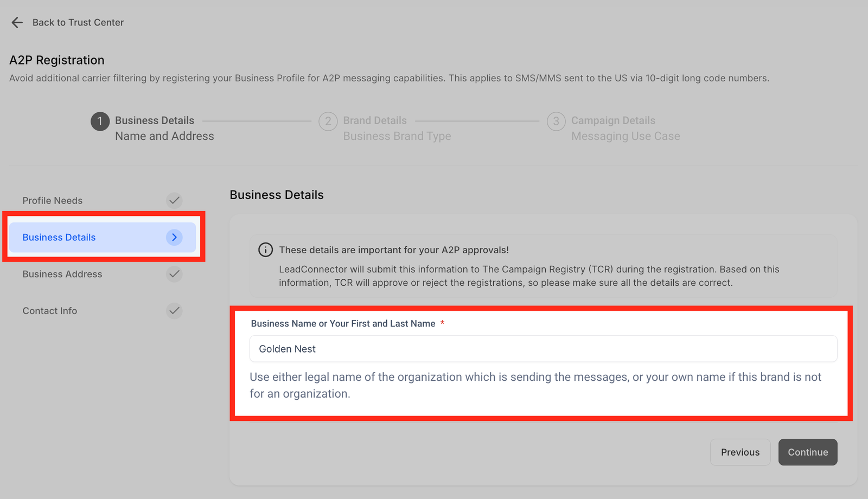
Task: Open the Back to Trust Center link
Action: click(x=78, y=22)
